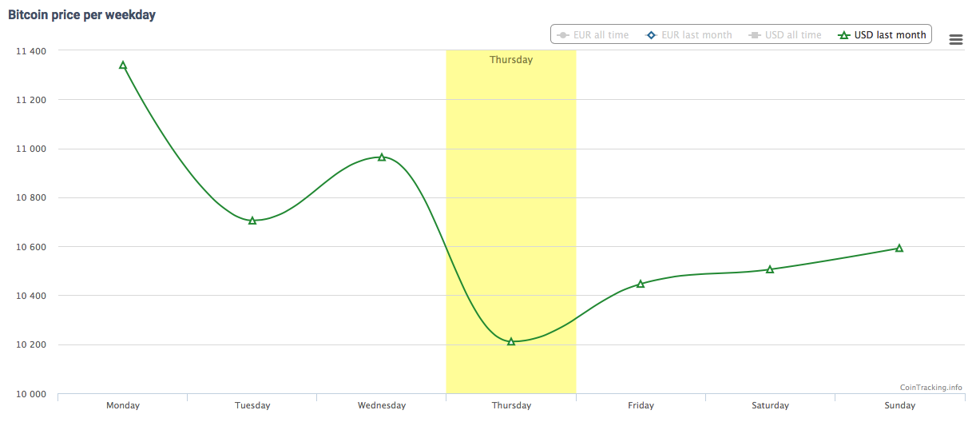Screen dimensions: 980x426
Task: Open the chart hamburger context menu
Action: (x=955, y=40)
